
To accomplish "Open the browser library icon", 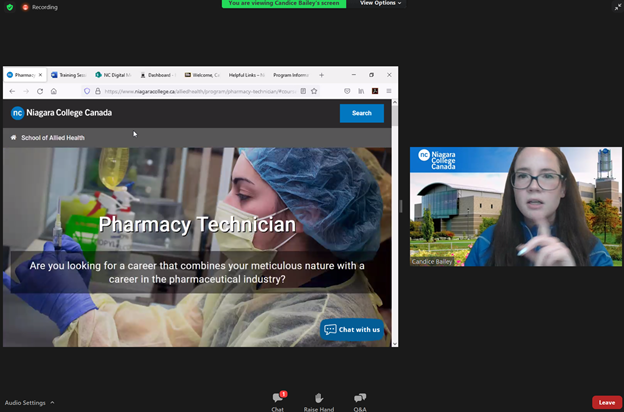I will (361, 91).
